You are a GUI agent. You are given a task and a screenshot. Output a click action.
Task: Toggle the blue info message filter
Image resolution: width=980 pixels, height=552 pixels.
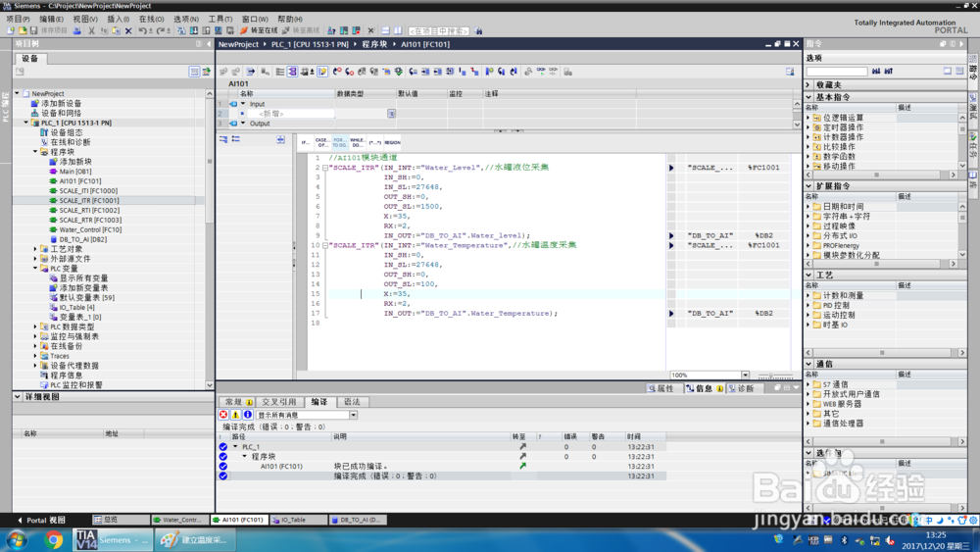click(x=248, y=415)
